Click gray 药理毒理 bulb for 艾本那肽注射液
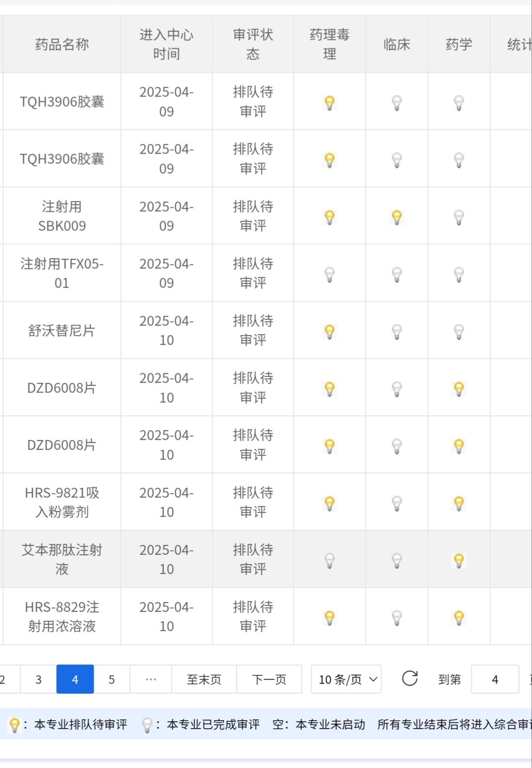This screenshot has height=768, width=532. (330, 560)
